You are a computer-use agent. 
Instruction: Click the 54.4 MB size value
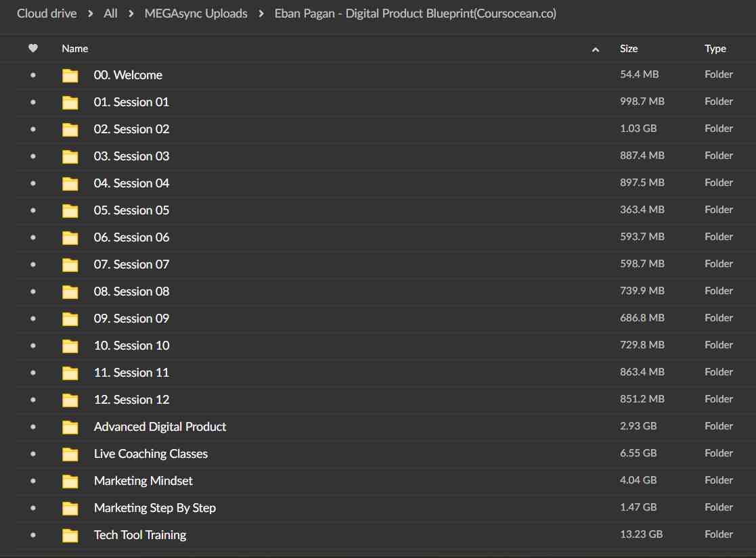coord(640,74)
